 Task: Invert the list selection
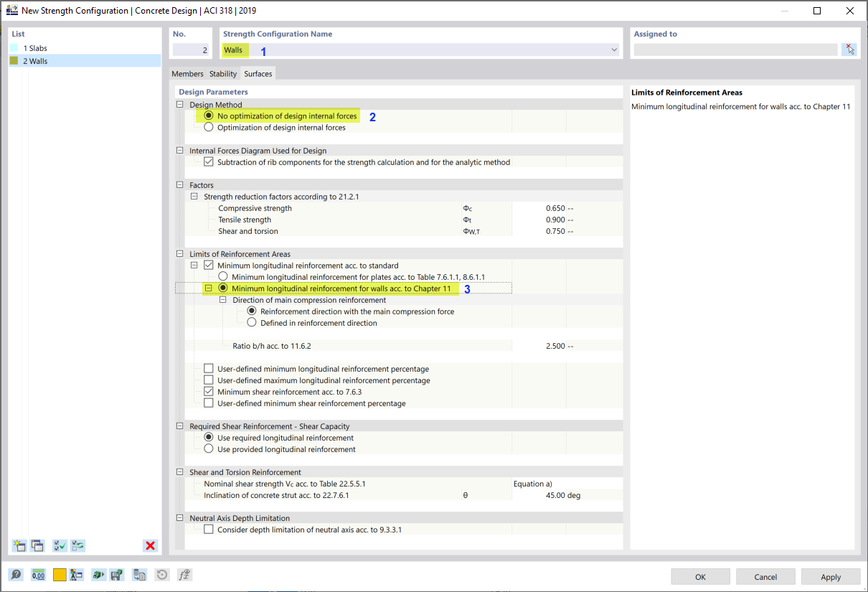tap(78, 546)
